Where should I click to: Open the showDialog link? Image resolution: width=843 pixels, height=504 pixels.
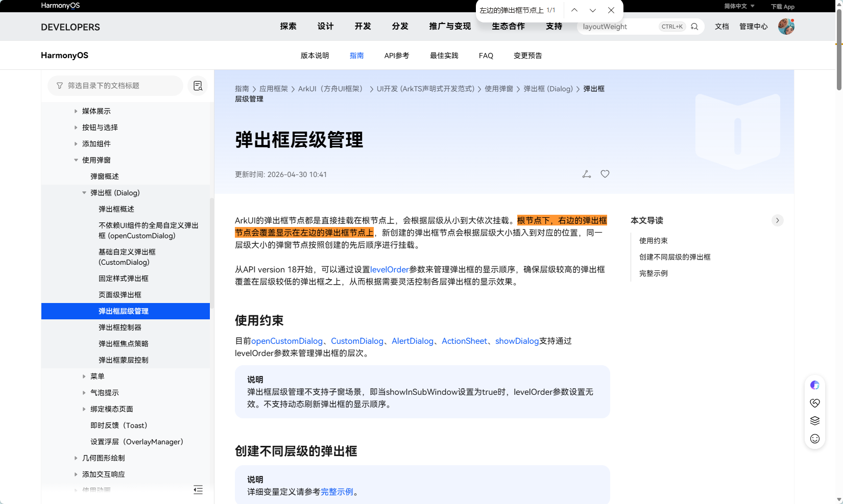point(517,341)
